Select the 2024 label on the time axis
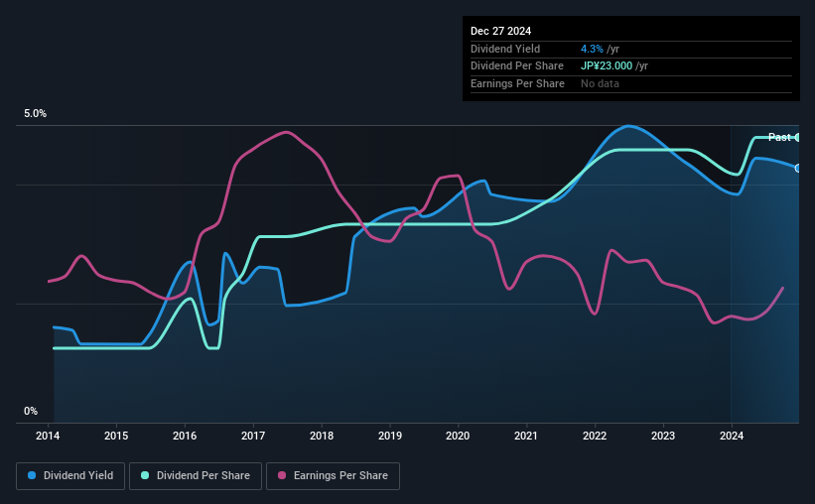Image resolution: width=815 pixels, height=504 pixels. [732, 436]
